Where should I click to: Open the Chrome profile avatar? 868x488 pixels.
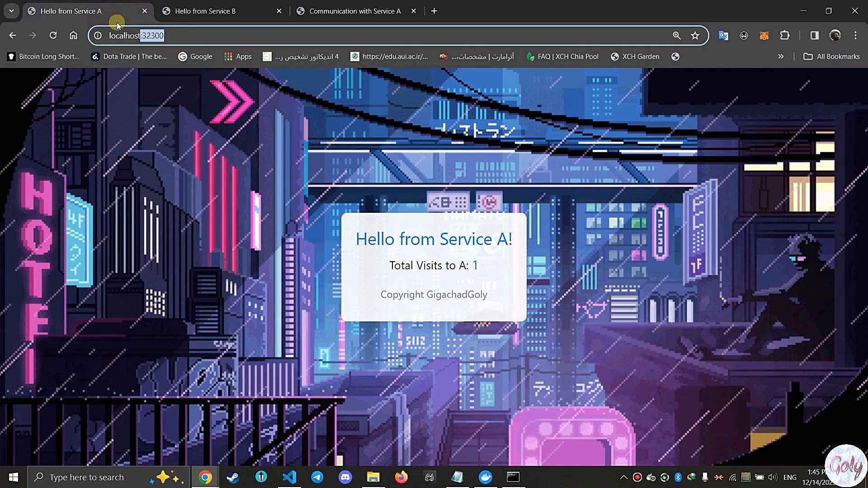[835, 35]
